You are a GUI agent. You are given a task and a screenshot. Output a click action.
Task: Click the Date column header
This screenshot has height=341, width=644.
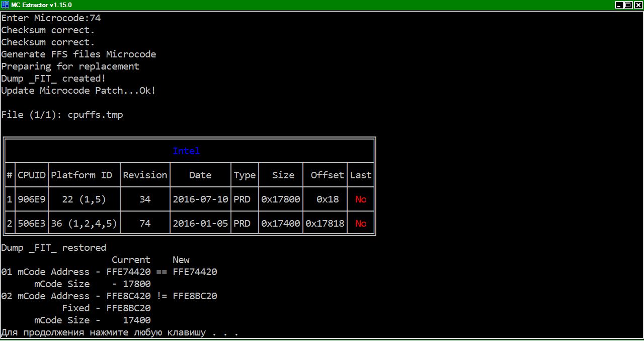pos(200,175)
